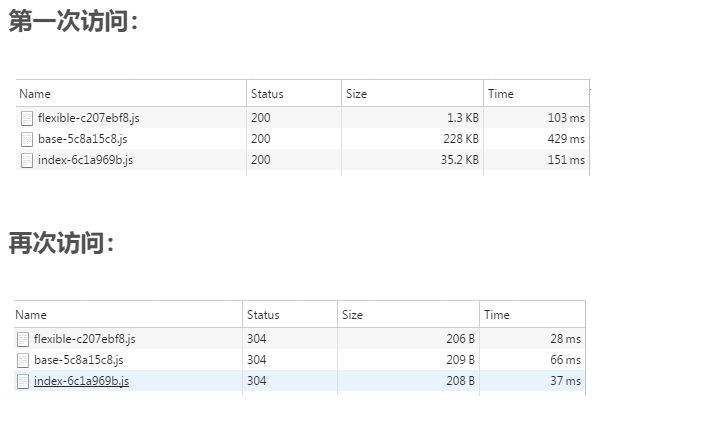Screen dimensions: 721x440
Task: Click file icon beside base-5c8a15c8.js with 304 status
Action: (23, 360)
